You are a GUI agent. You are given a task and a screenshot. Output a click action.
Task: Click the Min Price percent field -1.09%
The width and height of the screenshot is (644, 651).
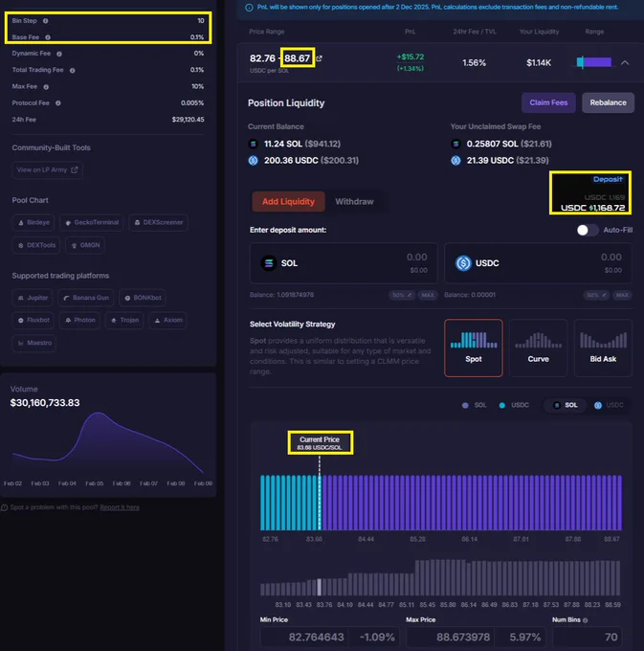376,638
